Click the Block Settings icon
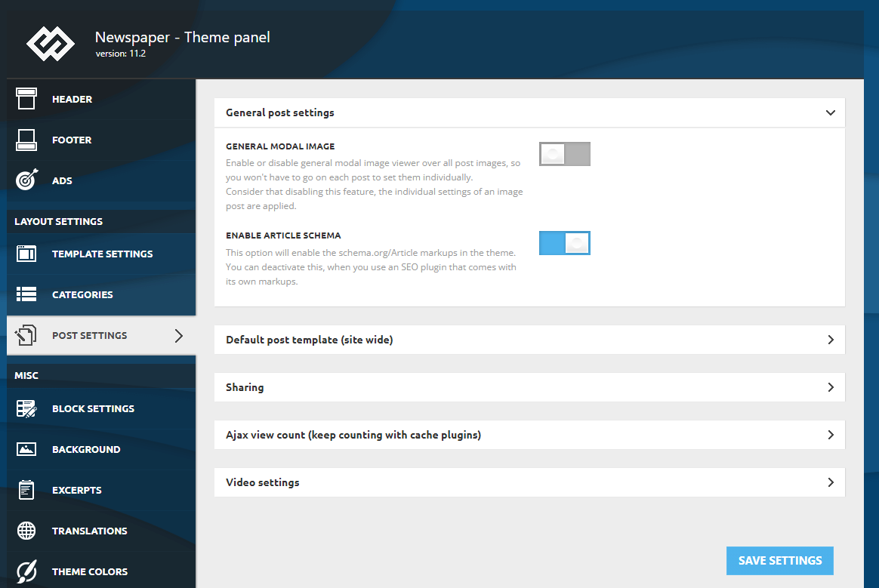This screenshot has height=588, width=879. click(x=26, y=408)
